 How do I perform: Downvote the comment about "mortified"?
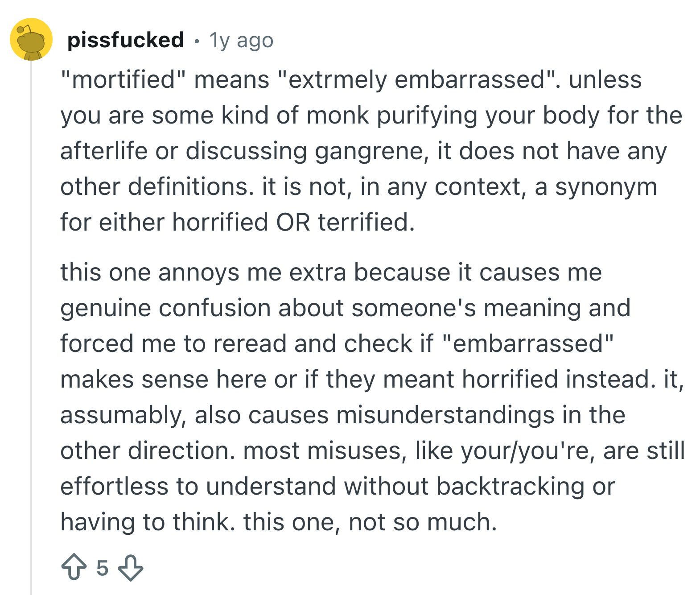coord(131,567)
